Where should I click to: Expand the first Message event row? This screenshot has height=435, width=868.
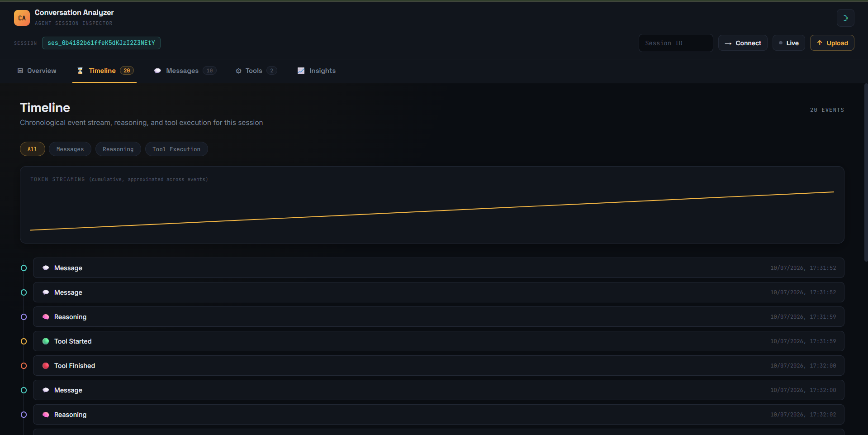click(x=438, y=268)
